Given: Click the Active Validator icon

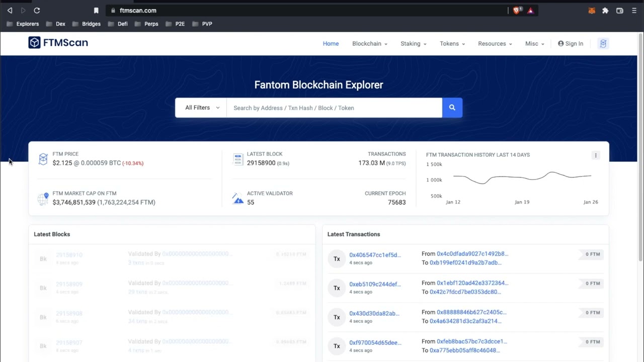Looking at the screenshot, I should (x=238, y=199).
